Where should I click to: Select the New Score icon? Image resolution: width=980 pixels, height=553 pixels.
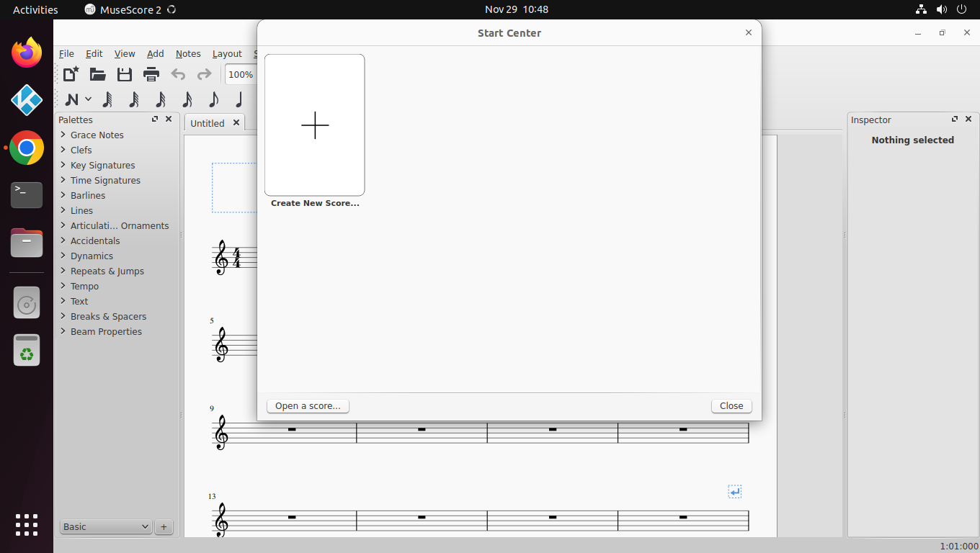click(x=70, y=74)
